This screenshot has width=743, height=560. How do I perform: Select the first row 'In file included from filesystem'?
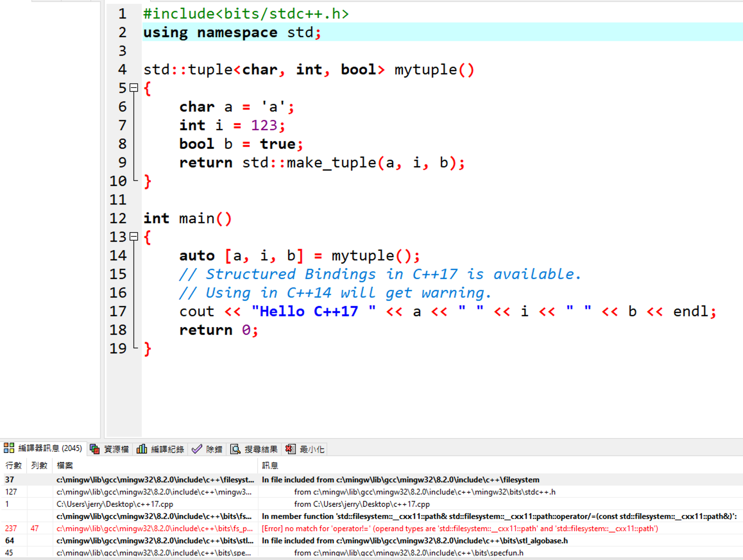[400, 480]
